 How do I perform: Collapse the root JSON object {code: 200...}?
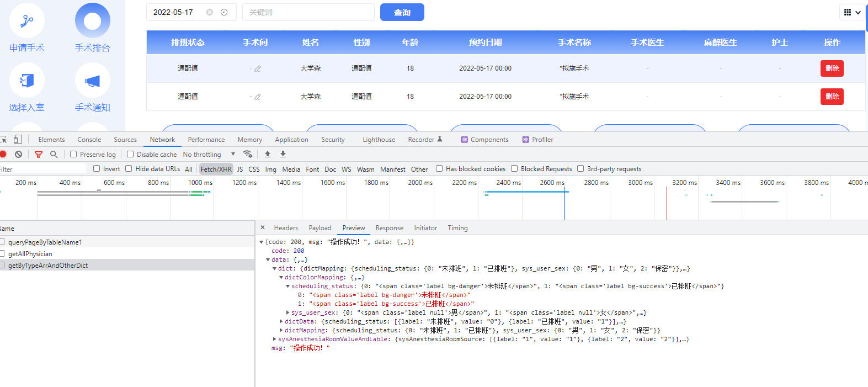[x=262, y=242]
